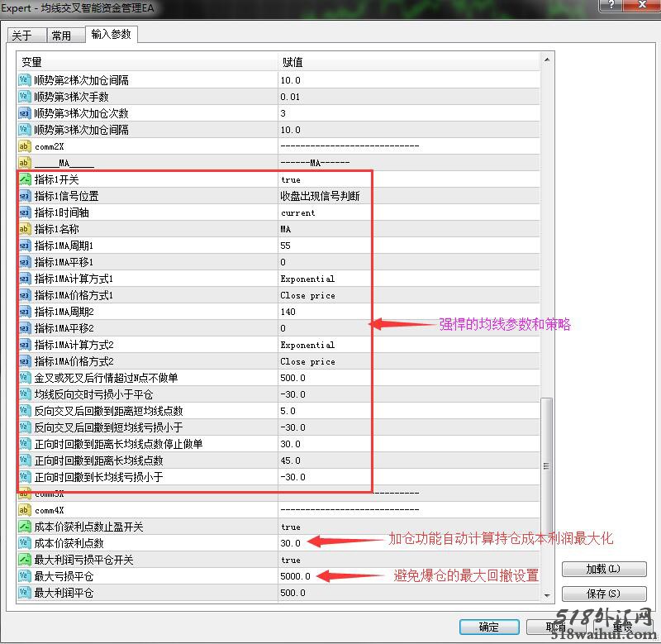The image size is (661, 644).
Task: Select the row 正向时回撤到长均线亏损小于
Action: tap(278, 477)
